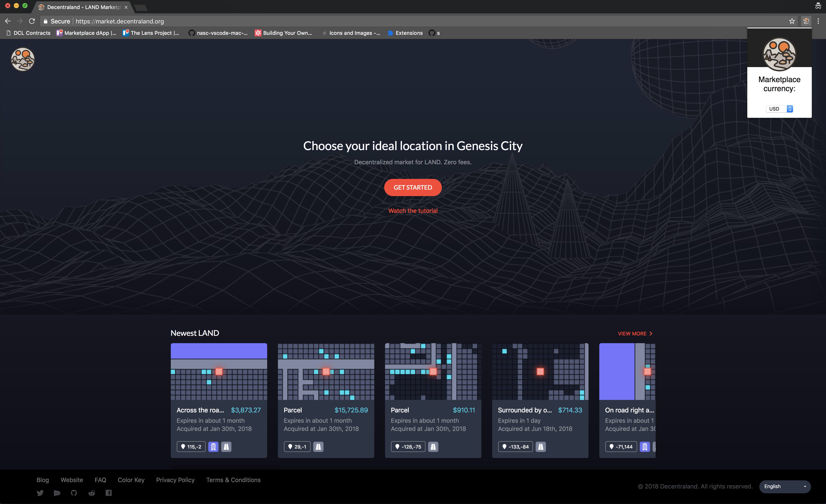This screenshot has height=504, width=826.
Task: Click the Reddit footer icon
Action: click(91, 493)
